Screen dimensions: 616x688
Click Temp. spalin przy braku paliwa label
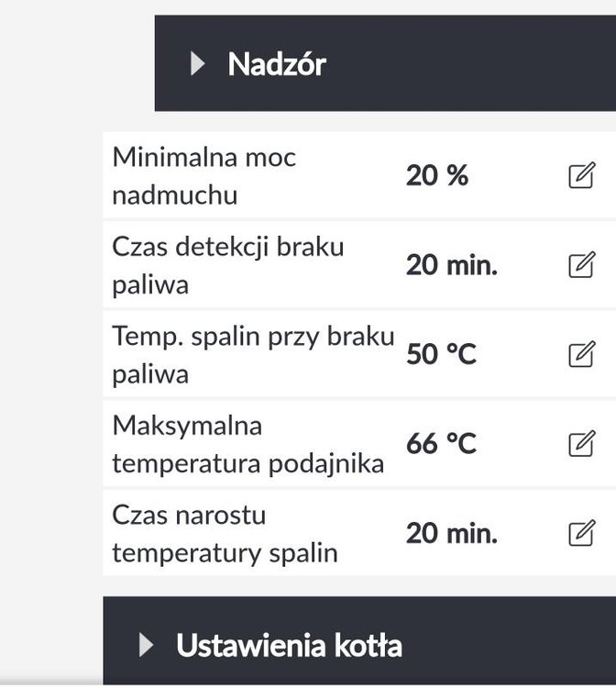tap(253, 355)
